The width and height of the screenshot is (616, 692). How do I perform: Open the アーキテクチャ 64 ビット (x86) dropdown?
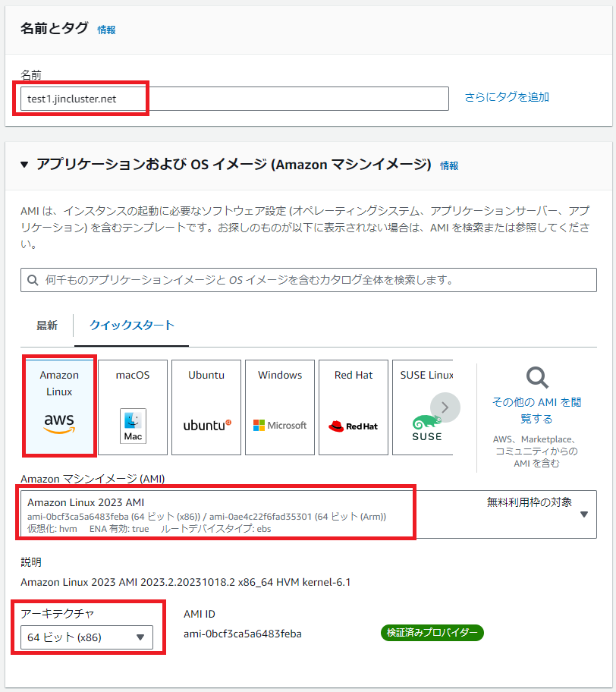86,637
